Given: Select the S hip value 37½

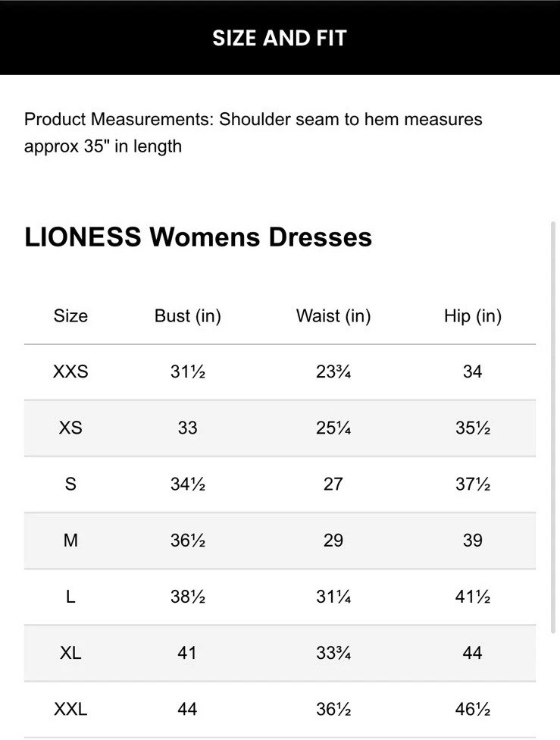Looking at the screenshot, I should pyautogui.click(x=473, y=484).
